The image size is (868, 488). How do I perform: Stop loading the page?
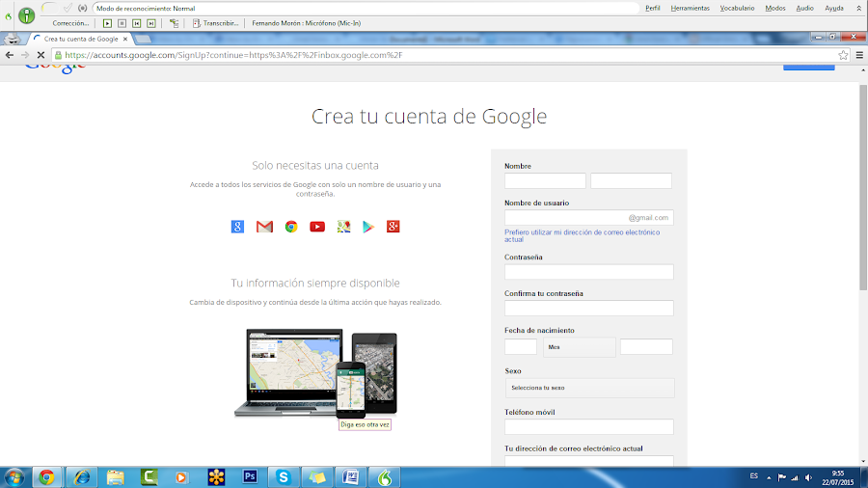coord(41,55)
